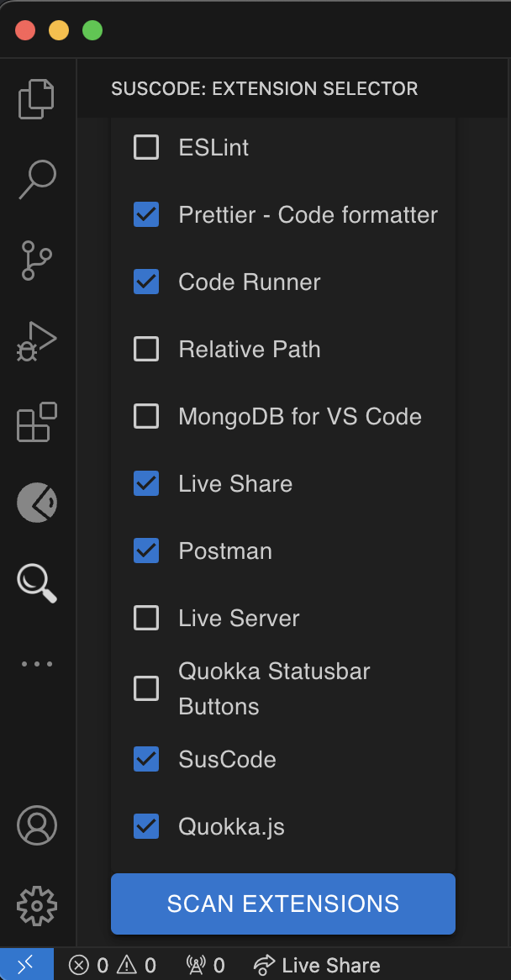Click the Quokka.js label text
Screen dimensions: 511x980
click(232, 826)
